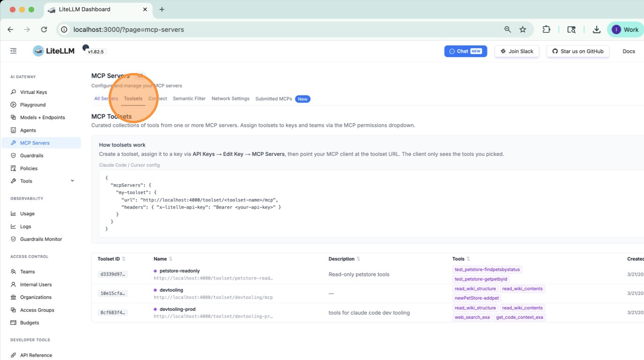
Task: Switch to Semantic Filter tab
Action: tap(189, 99)
